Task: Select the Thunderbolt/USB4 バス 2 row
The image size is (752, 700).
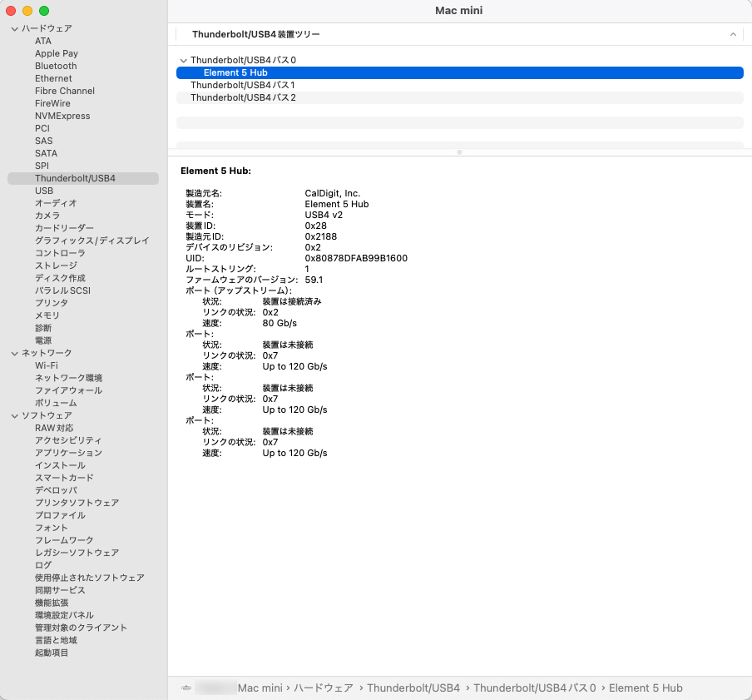Action: [x=459, y=98]
